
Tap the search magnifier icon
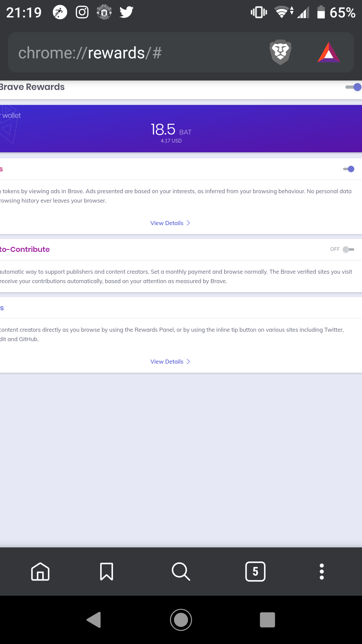[181, 572]
